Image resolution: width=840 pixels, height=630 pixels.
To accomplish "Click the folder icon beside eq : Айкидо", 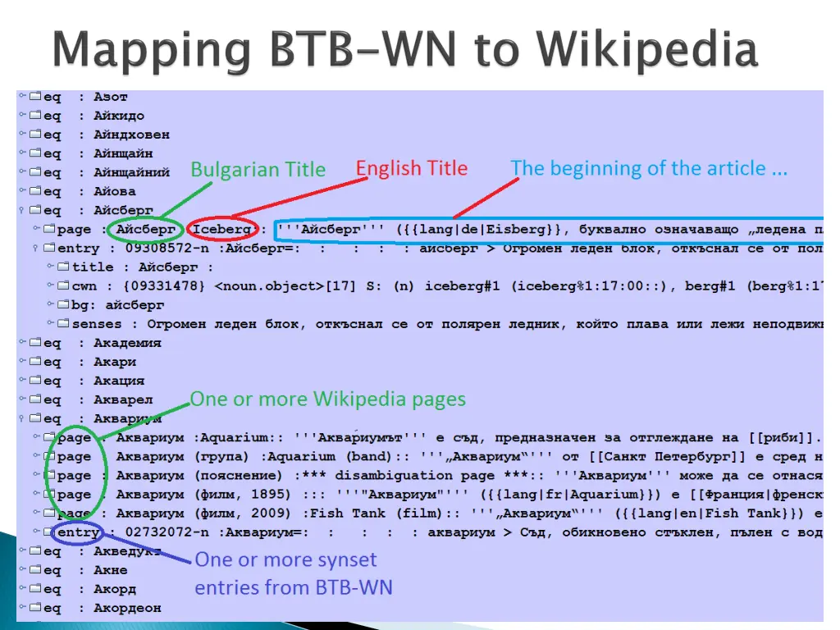I will pyautogui.click(x=35, y=115).
